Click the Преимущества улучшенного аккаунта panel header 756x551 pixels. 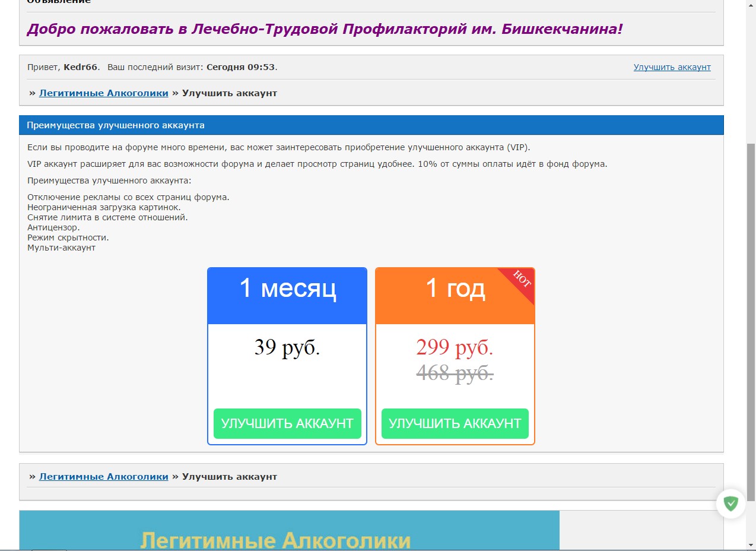click(371, 125)
